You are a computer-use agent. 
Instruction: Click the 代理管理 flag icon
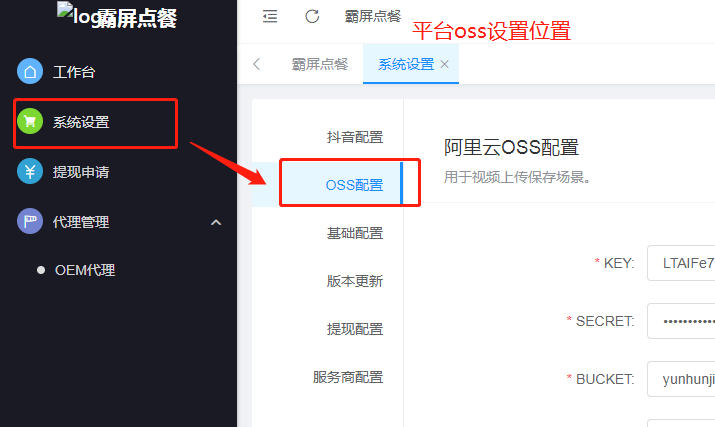click(x=30, y=222)
